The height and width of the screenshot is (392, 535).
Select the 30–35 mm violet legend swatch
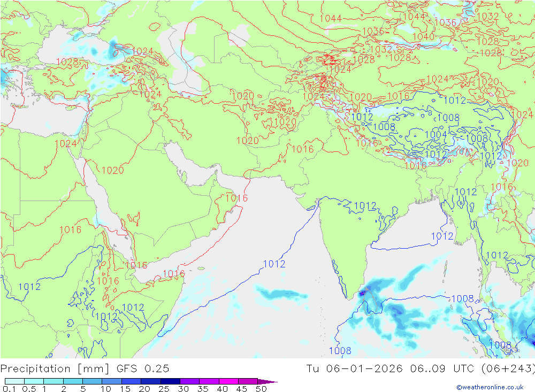tap(189, 381)
